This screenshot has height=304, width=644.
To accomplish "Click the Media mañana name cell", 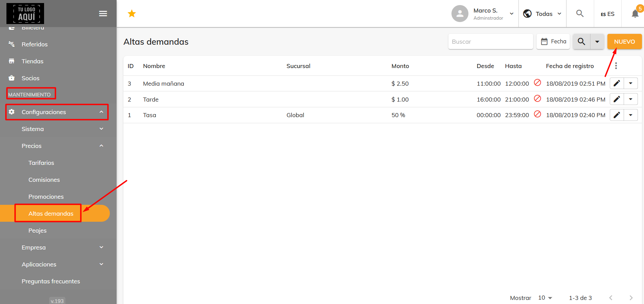I will coord(163,84).
